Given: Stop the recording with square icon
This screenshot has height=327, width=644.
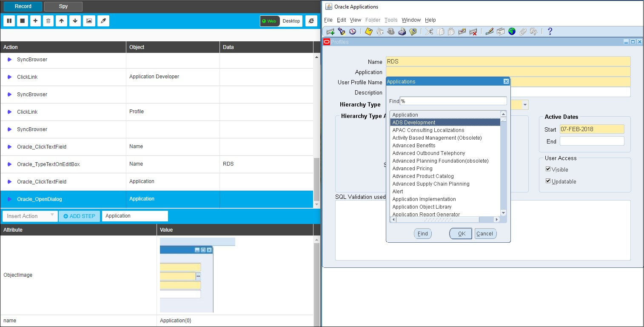Looking at the screenshot, I should [x=23, y=21].
